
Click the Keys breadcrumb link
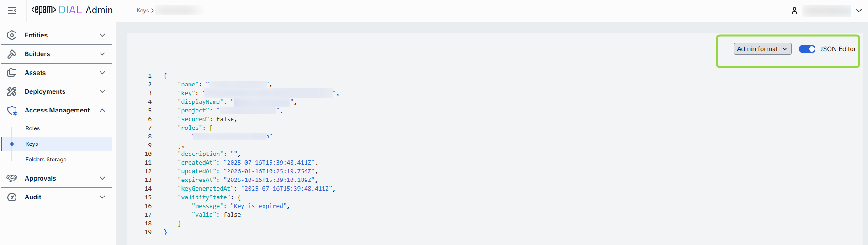[143, 11]
